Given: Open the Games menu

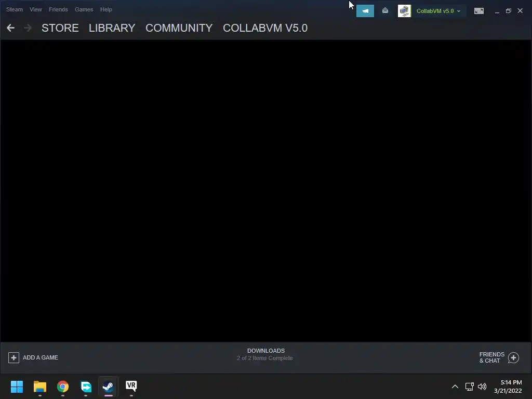Looking at the screenshot, I should (84, 9).
